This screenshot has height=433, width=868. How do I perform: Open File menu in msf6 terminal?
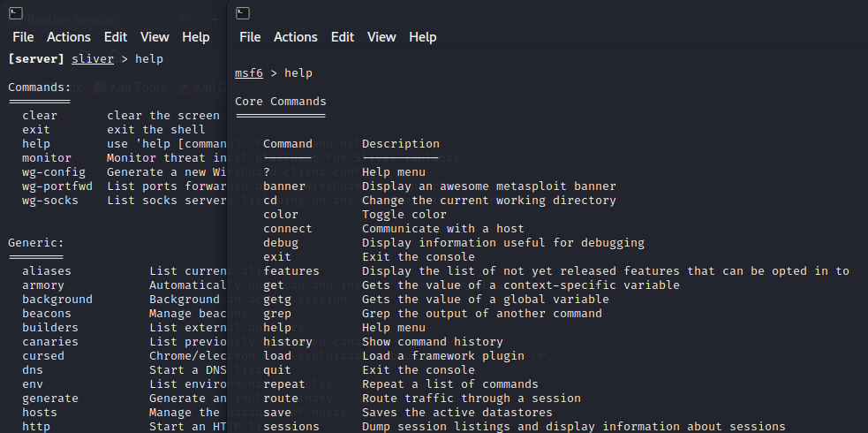click(x=250, y=37)
